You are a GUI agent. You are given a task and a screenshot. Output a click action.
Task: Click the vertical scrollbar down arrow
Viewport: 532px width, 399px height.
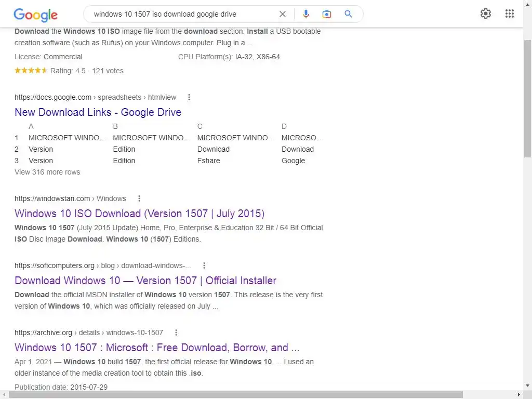point(528,385)
